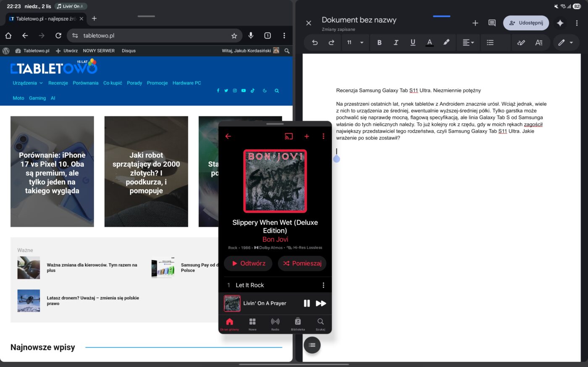Click the Gemini sparkle icon in Docs
This screenshot has height=367, width=588.
pos(560,23)
